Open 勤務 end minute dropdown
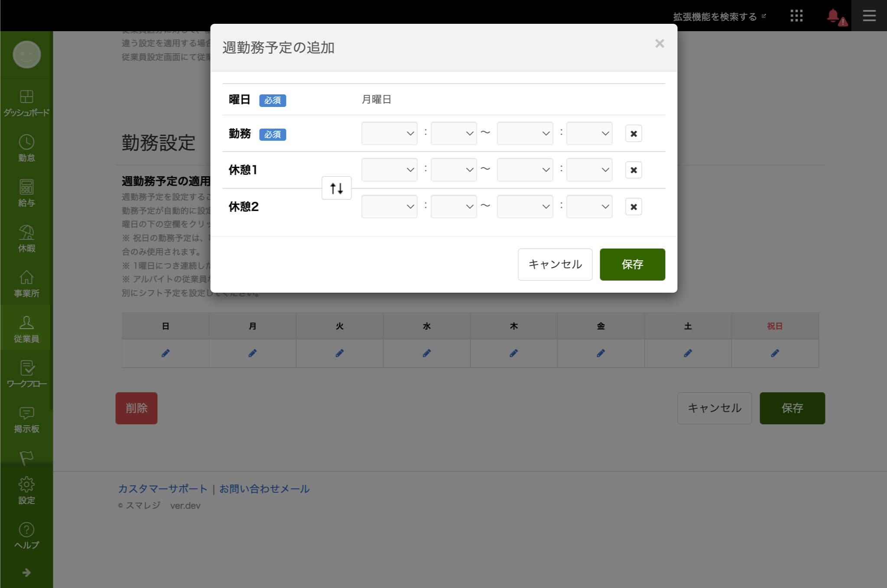Viewport: 887px width, 588px height. (589, 133)
